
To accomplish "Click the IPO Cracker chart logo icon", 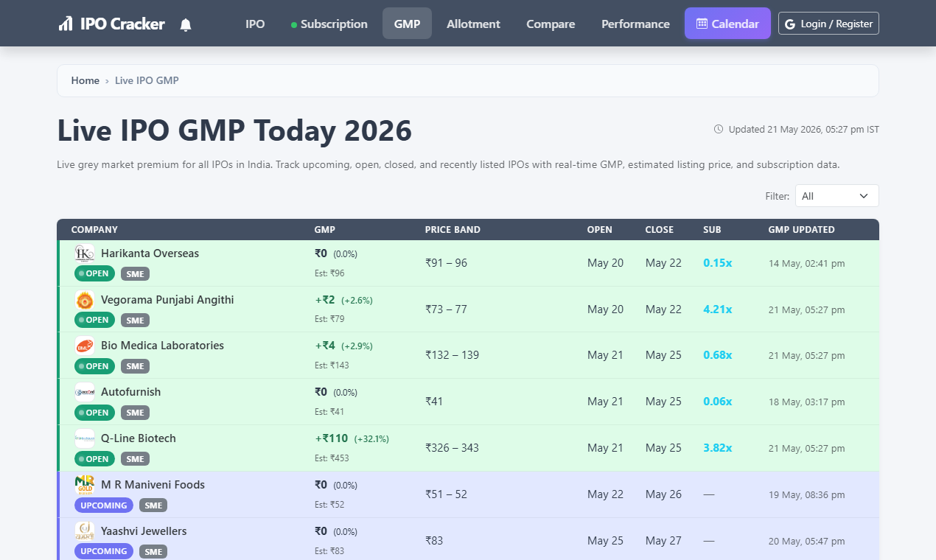I will pos(66,24).
